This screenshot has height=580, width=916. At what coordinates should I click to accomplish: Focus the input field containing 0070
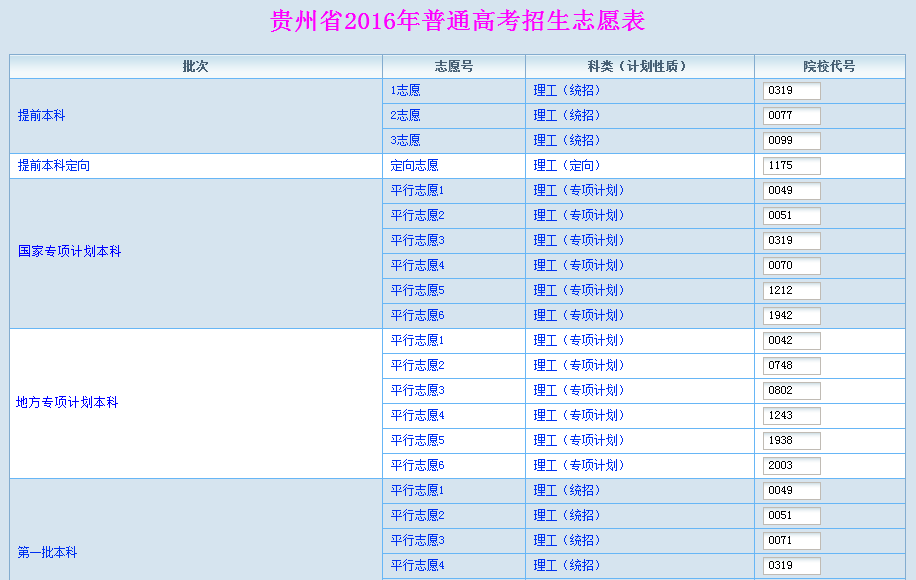click(x=791, y=266)
